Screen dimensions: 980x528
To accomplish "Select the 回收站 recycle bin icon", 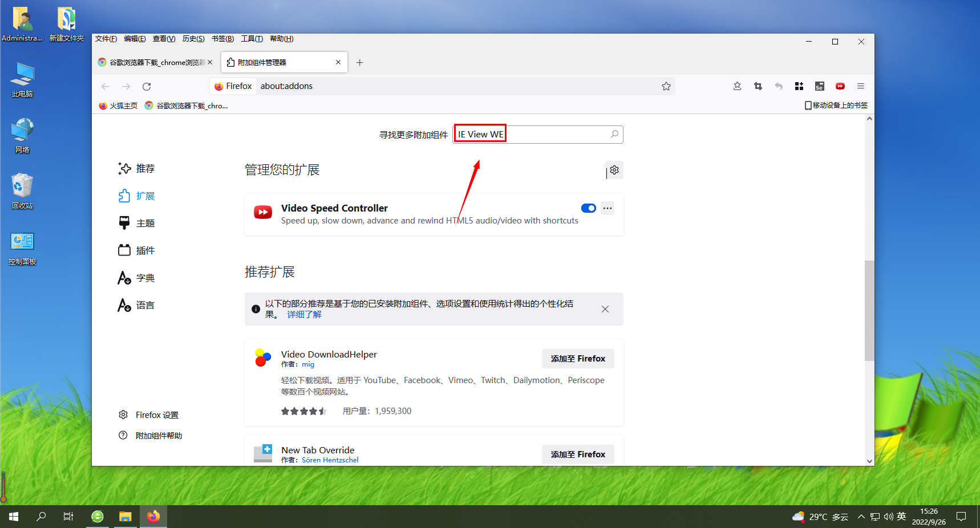I will click(x=22, y=192).
